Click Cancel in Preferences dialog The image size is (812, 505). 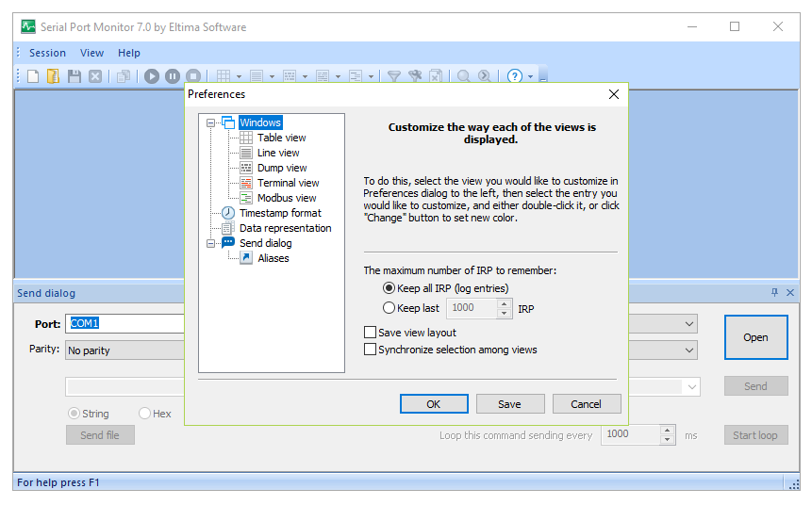pos(587,404)
